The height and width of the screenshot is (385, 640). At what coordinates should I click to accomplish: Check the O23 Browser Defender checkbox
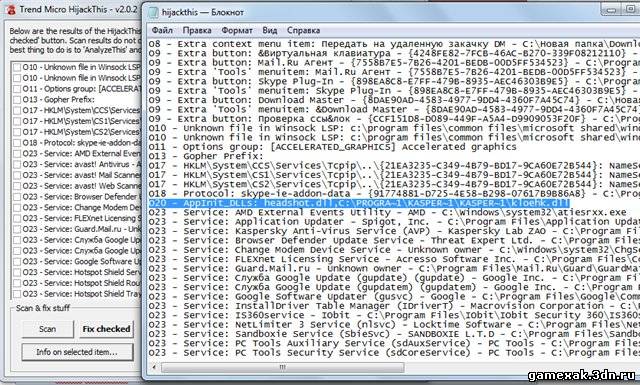click(x=17, y=197)
